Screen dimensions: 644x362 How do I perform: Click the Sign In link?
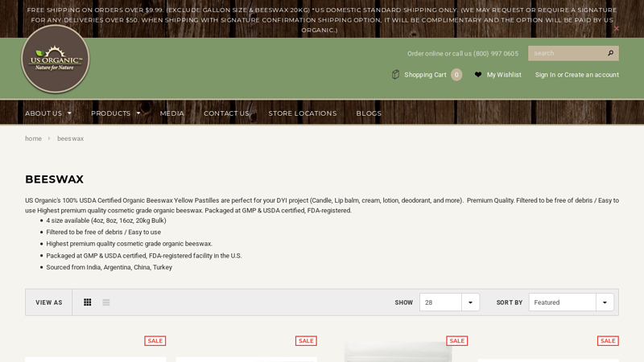(x=545, y=75)
